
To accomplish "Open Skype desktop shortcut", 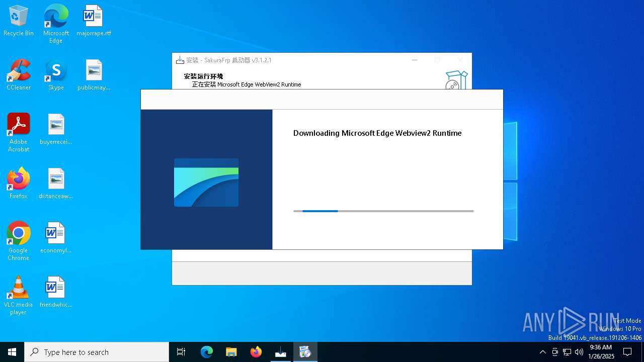I will 56,75.
